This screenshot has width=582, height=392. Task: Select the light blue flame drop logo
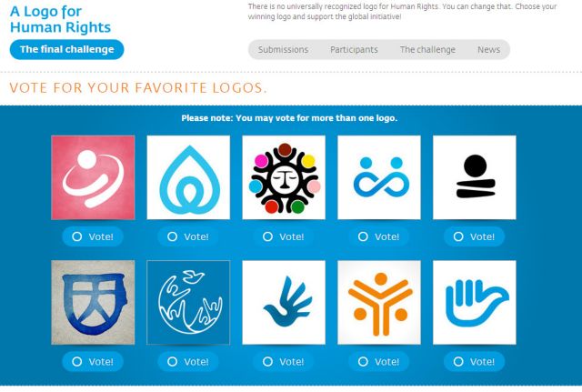click(188, 177)
